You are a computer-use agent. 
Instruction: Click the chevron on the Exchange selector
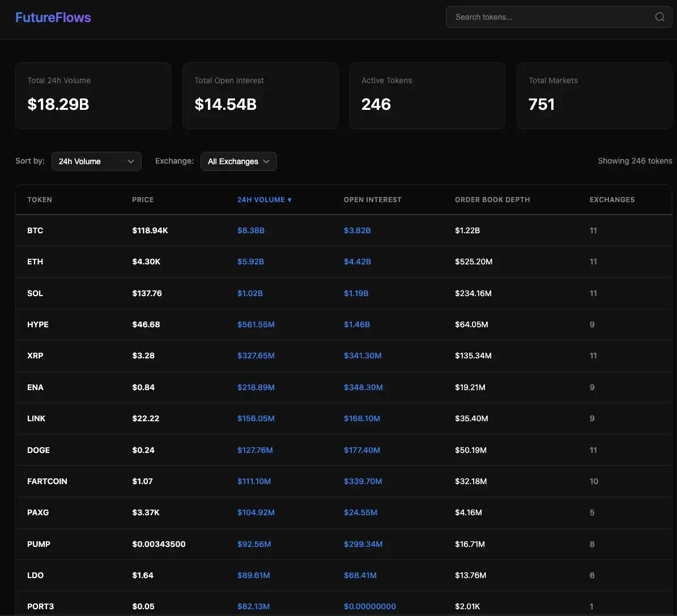click(x=266, y=161)
